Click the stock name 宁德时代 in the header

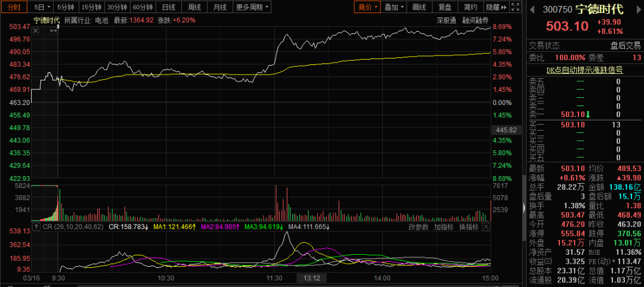600,9
